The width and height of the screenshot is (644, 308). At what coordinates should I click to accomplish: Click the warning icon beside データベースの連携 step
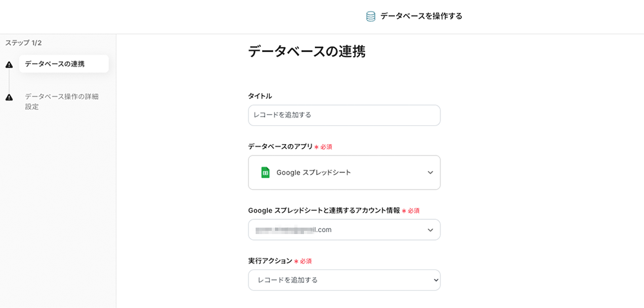pyautogui.click(x=9, y=64)
